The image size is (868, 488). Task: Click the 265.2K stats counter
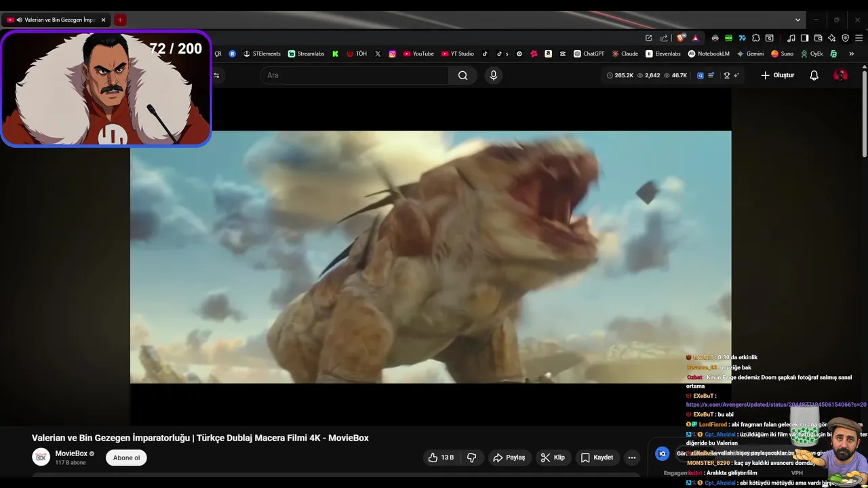[620, 75]
